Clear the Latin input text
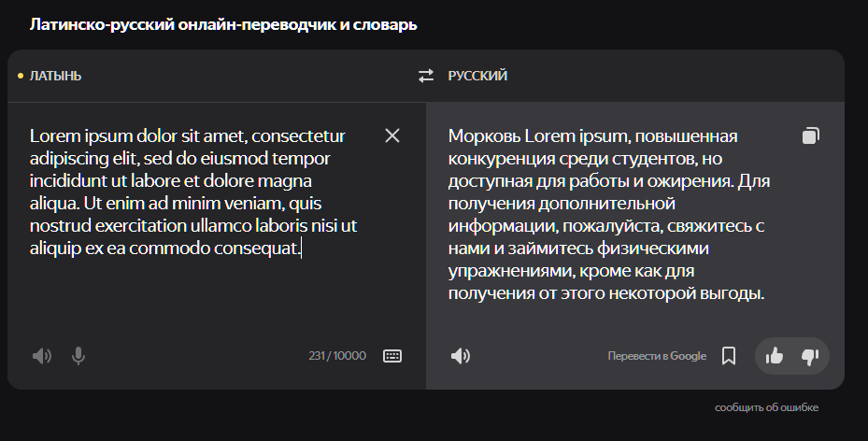Screen dimensions: 868x441 tap(391, 135)
